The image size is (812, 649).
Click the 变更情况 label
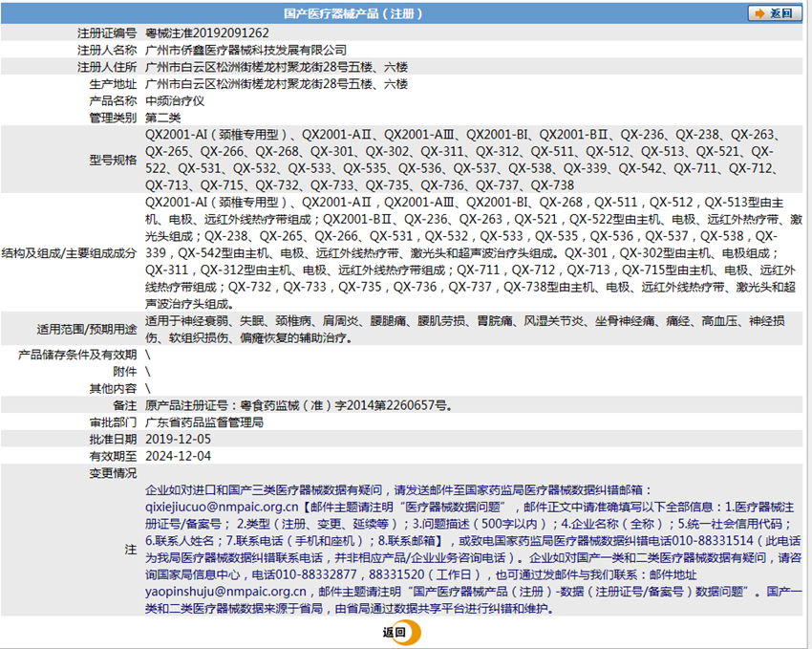[x=113, y=473]
